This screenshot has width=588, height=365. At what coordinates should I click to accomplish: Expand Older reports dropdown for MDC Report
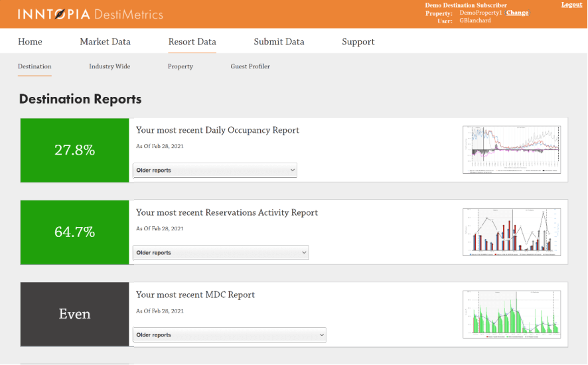click(229, 335)
